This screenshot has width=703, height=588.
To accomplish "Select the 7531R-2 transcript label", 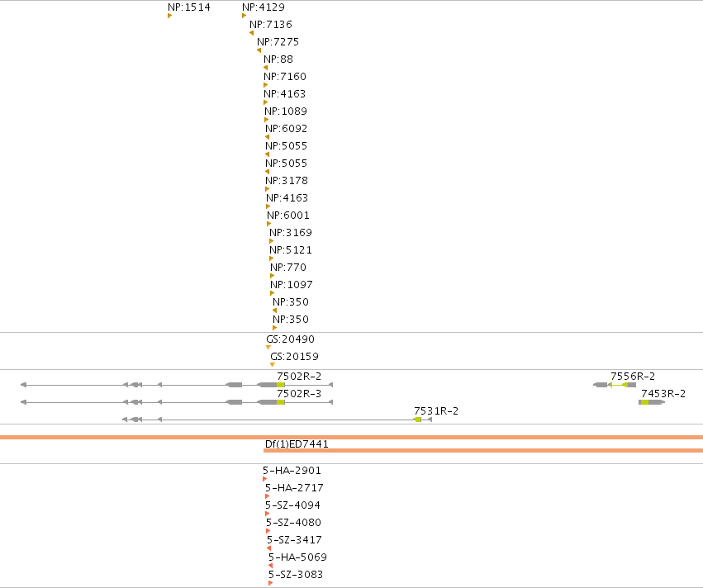I will click(x=436, y=411).
